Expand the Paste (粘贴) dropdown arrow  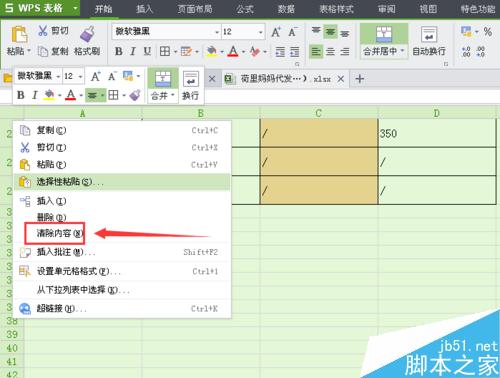point(29,51)
